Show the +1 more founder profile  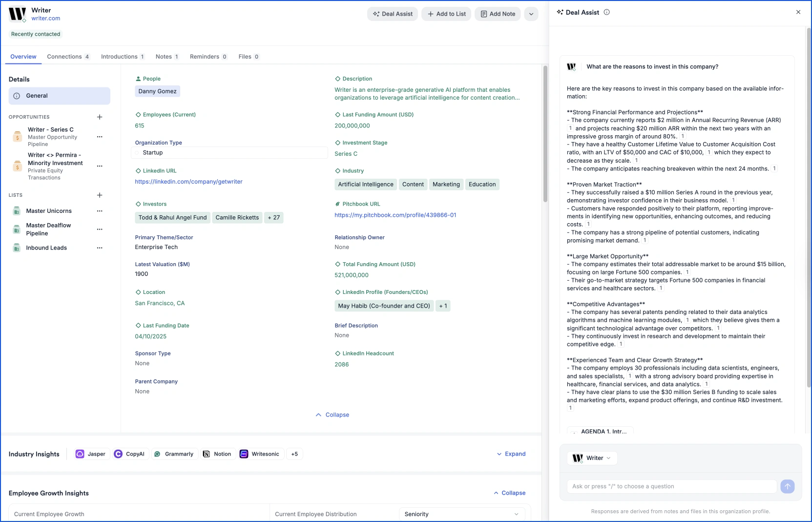pos(443,306)
